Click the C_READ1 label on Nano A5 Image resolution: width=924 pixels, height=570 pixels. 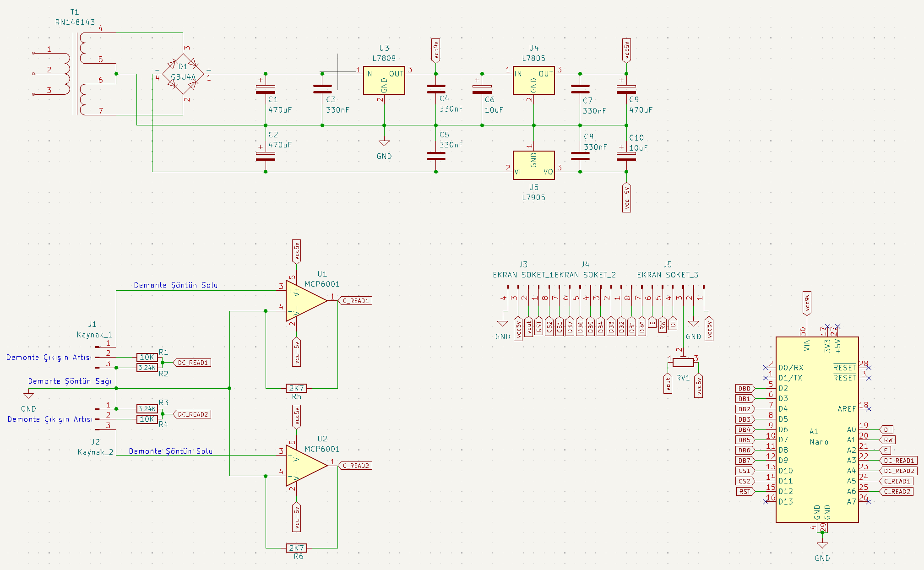[896, 481]
